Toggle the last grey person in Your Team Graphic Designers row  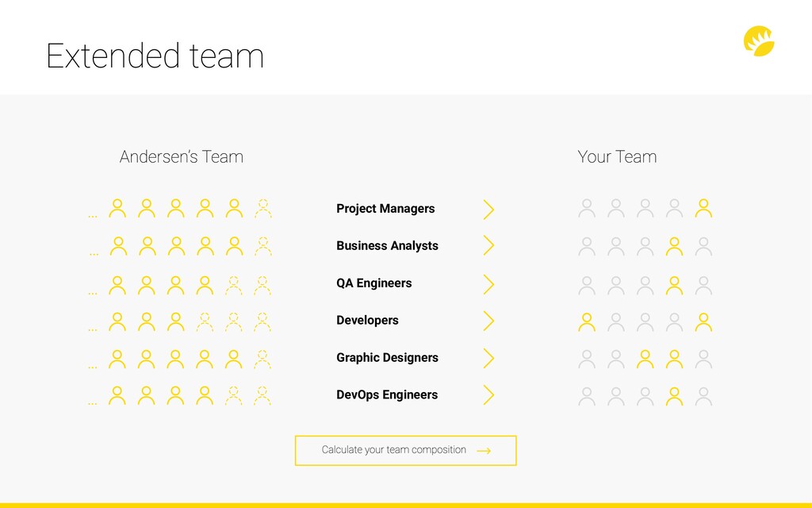pos(703,359)
